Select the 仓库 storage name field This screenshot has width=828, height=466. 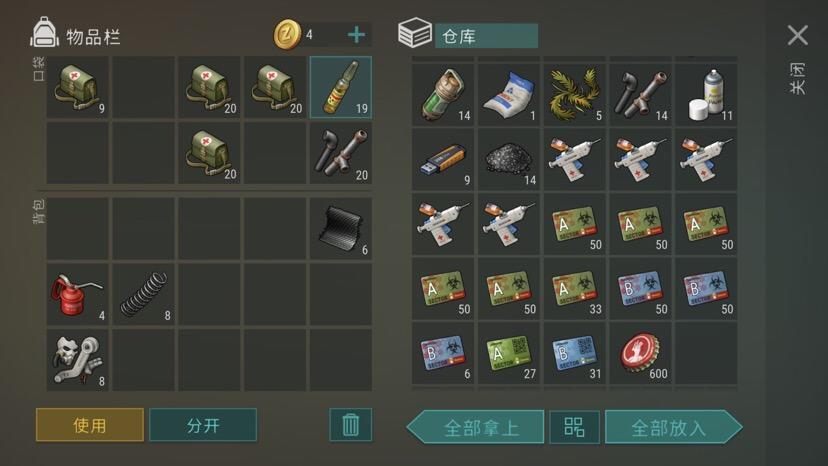click(x=486, y=36)
